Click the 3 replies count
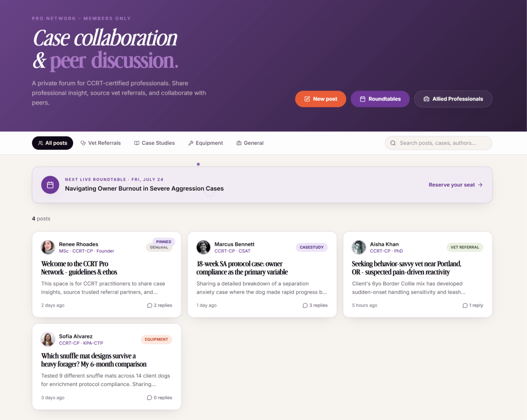This screenshot has width=527, height=420. coord(318,305)
